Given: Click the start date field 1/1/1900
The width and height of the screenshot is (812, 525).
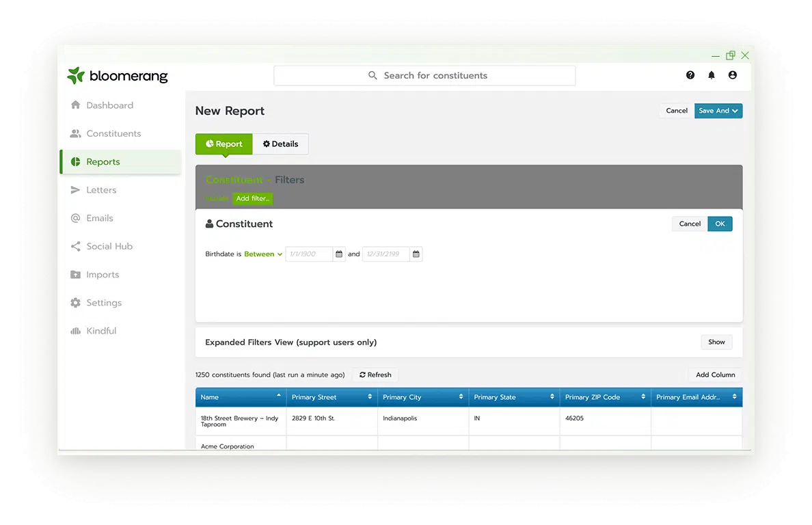Looking at the screenshot, I should click(309, 254).
